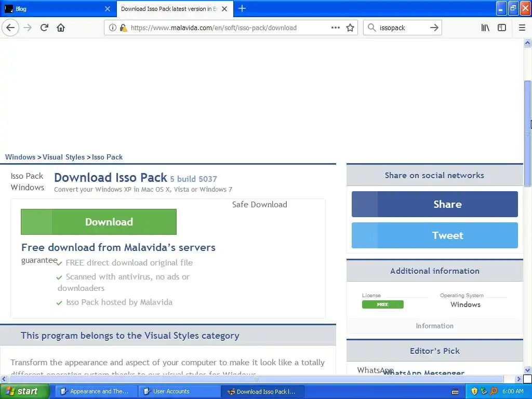Open the browser home page

[61, 28]
